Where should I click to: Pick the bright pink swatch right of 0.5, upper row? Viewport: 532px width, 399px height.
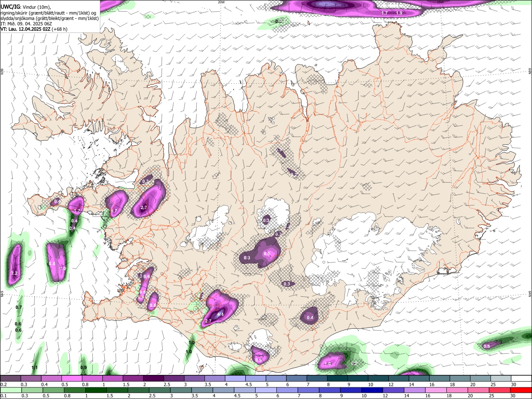(71, 379)
